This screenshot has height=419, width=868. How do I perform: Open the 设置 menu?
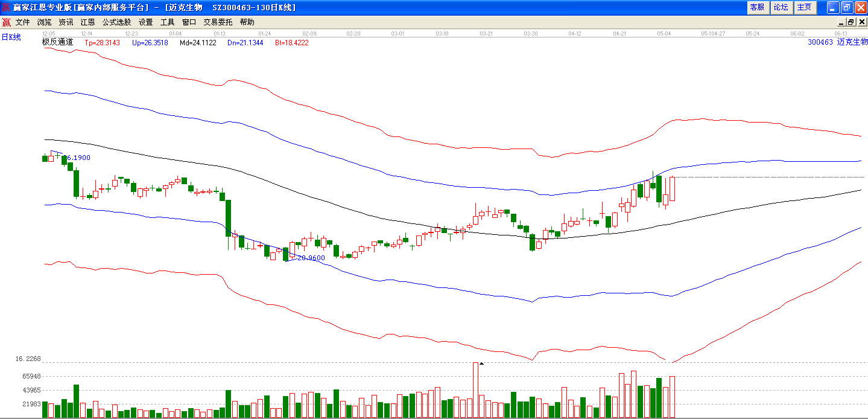click(146, 22)
